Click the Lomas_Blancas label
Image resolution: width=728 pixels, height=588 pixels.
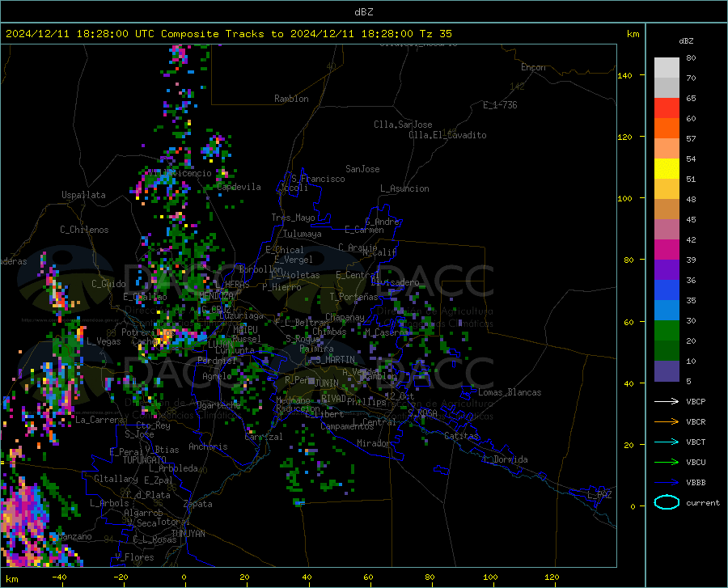tap(510, 392)
